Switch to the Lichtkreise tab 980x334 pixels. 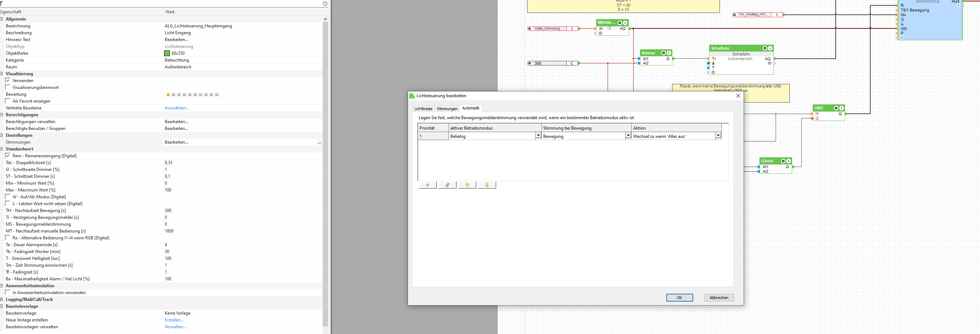423,109
